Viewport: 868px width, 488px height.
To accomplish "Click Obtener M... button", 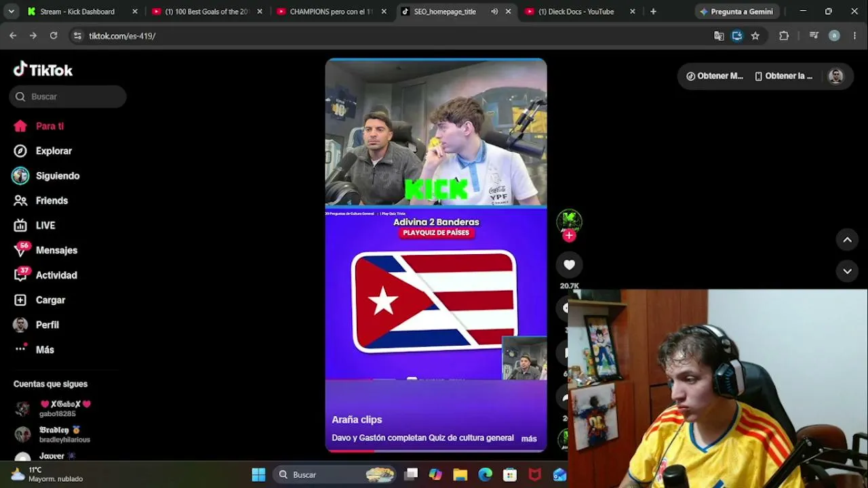I will 715,76.
